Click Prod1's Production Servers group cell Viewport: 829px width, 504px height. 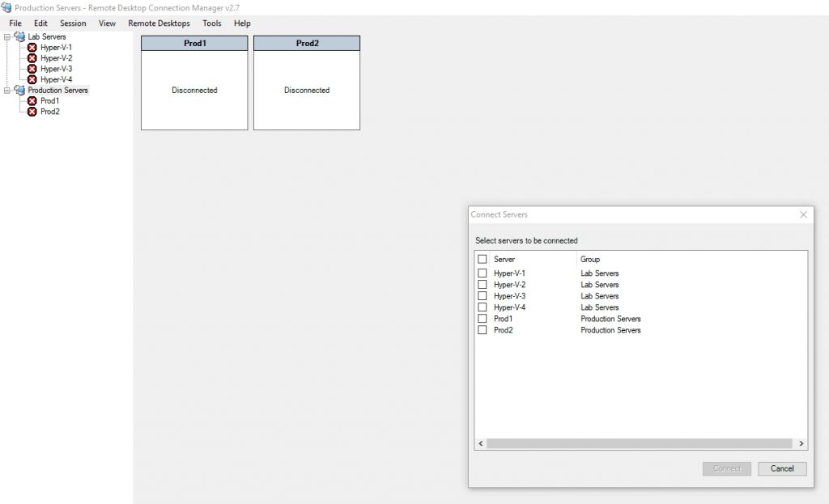(x=610, y=319)
